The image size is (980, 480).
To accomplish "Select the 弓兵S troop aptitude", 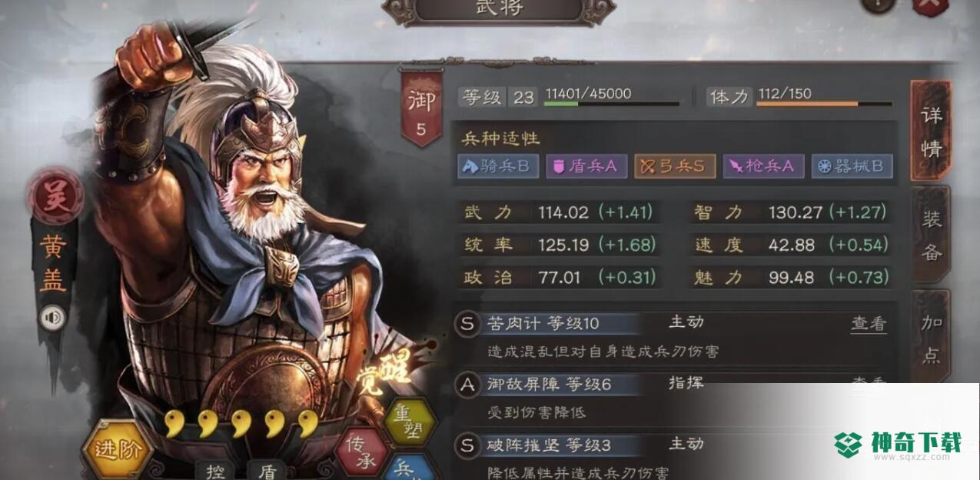I will click(675, 166).
